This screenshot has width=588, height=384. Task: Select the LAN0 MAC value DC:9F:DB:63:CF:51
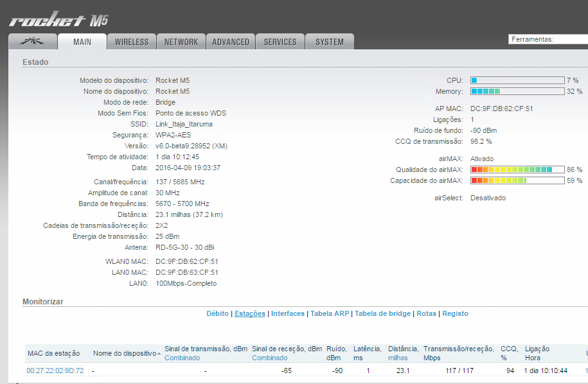(x=187, y=272)
